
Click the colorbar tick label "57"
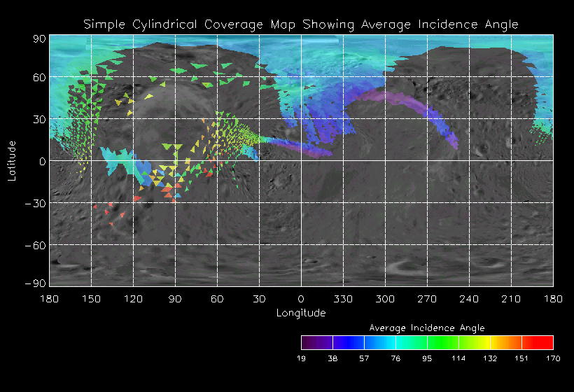(364, 358)
